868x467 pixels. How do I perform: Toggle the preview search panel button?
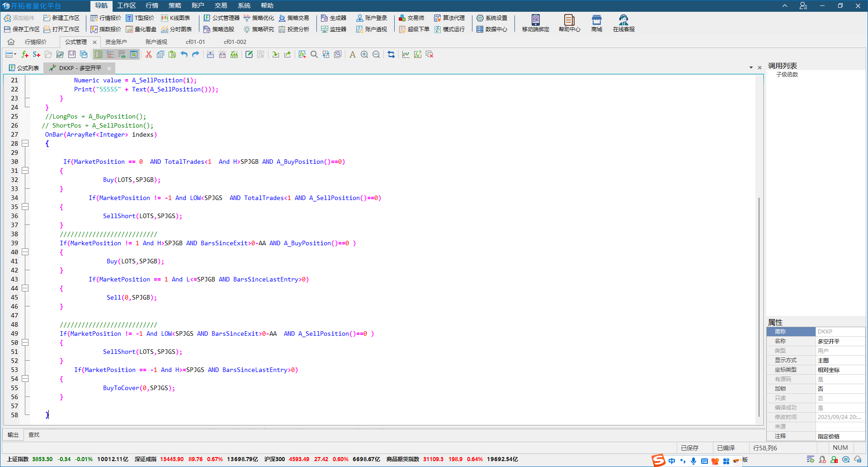coord(134,54)
